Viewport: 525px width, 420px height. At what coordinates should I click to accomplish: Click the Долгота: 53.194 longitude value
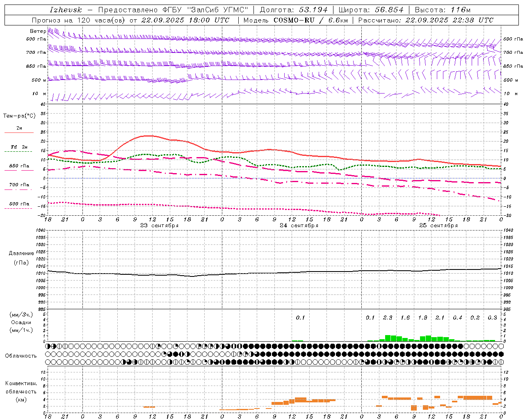coord(294,10)
